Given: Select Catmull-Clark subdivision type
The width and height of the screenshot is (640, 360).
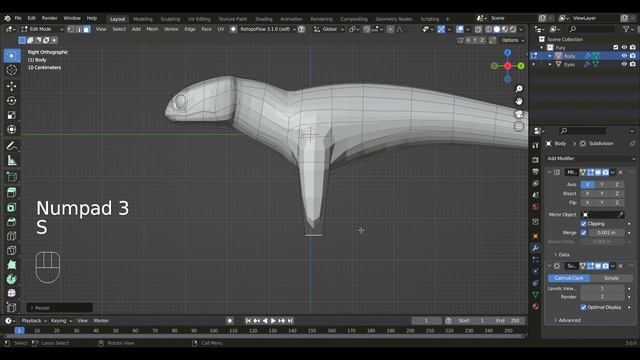Looking at the screenshot, I should click(x=569, y=278).
